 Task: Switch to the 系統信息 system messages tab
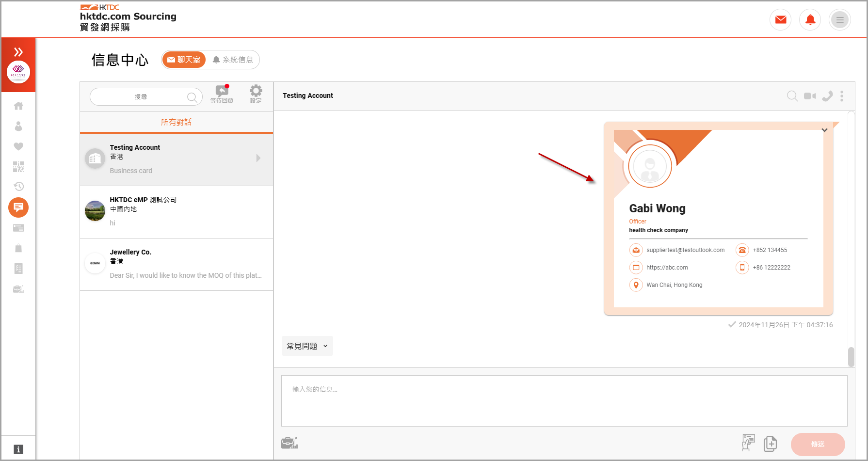[x=233, y=60]
